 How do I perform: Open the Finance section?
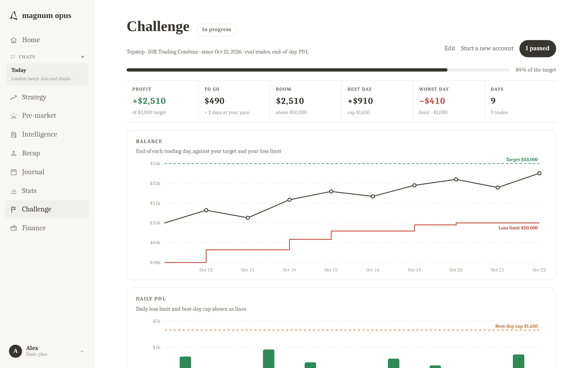(x=47, y=228)
